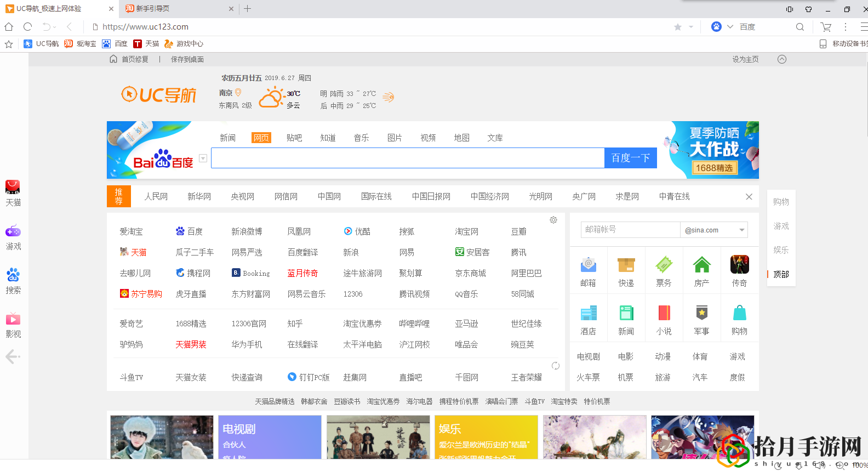Image resolution: width=868 pixels, height=471 pixels.
Task: Click the military badge icon
Action: click(x=701, y=313)
